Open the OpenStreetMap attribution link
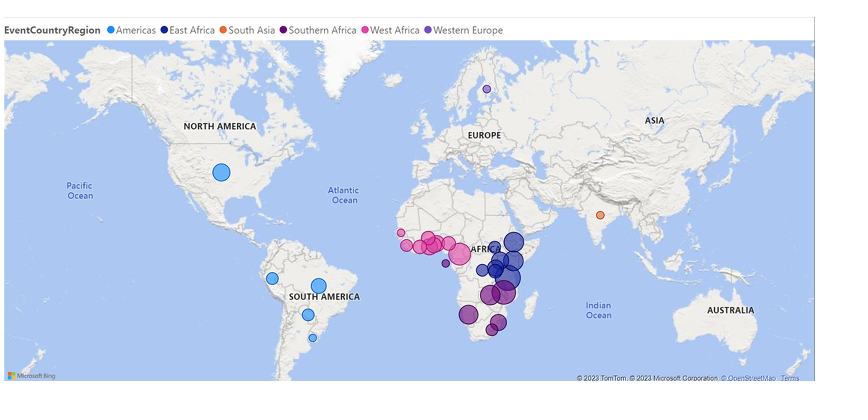 [x=752, y=378]
